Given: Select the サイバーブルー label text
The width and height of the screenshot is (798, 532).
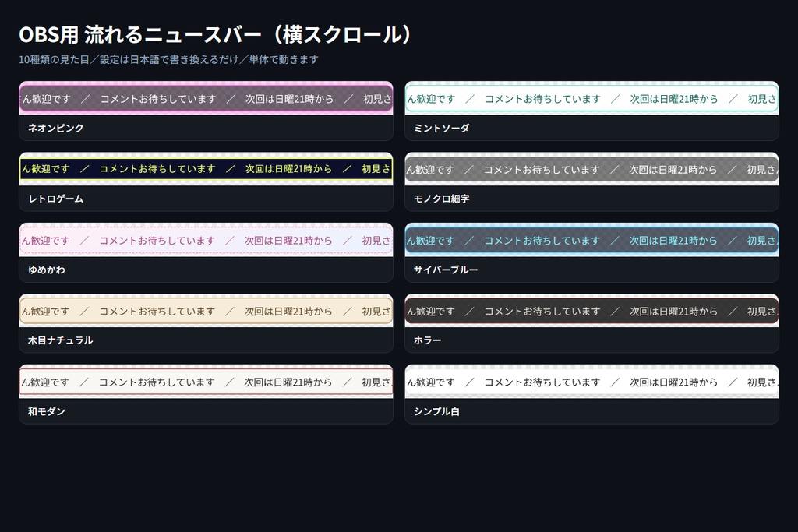Looking at the screenshot, I should click(445, 270).
